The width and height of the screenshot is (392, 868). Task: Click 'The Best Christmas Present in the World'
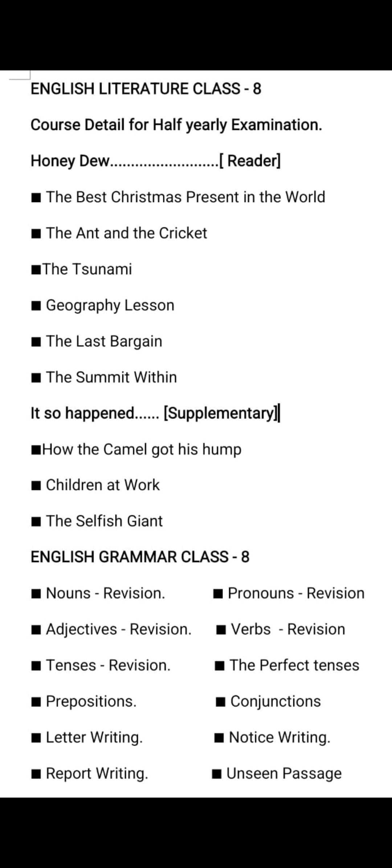pyautogui.click(x=185, y=197)
